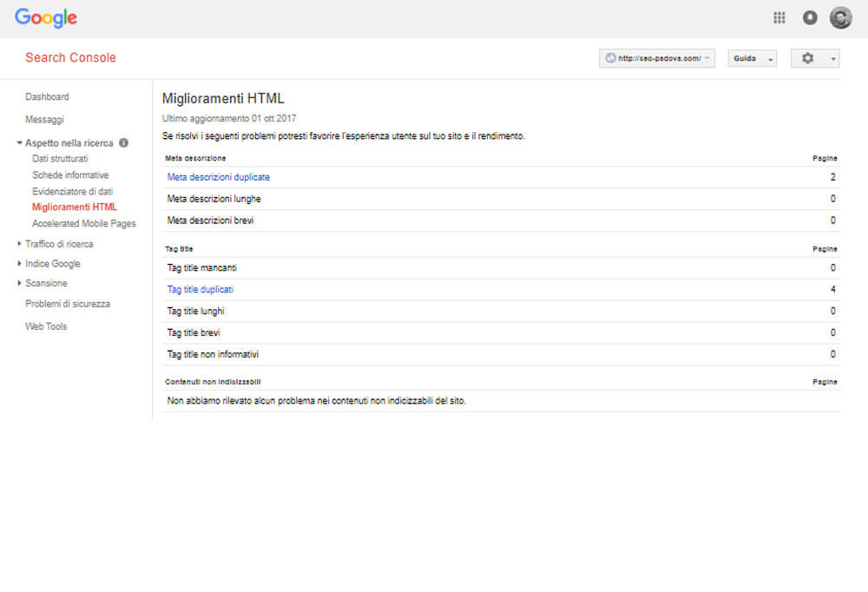This screenshot has height=592, width=868.
Task: Expand Traffico di ricerca section
Action: coord(19,244)
